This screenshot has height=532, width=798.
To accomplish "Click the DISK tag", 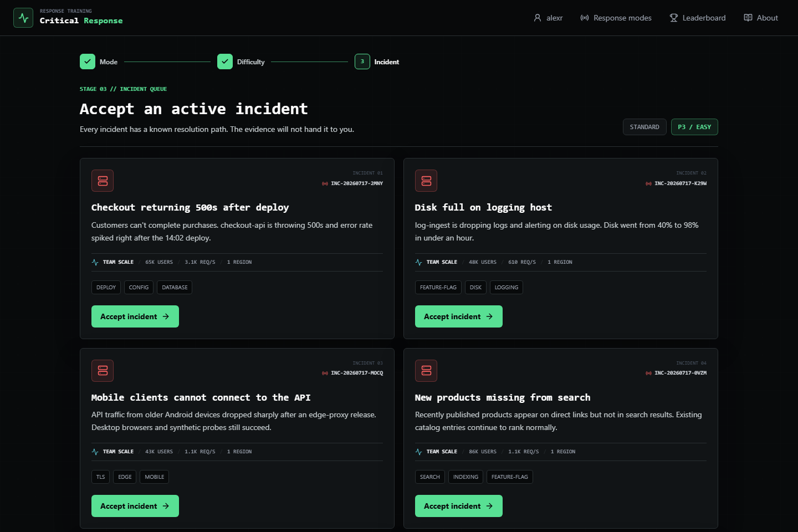I will [475, 288].
